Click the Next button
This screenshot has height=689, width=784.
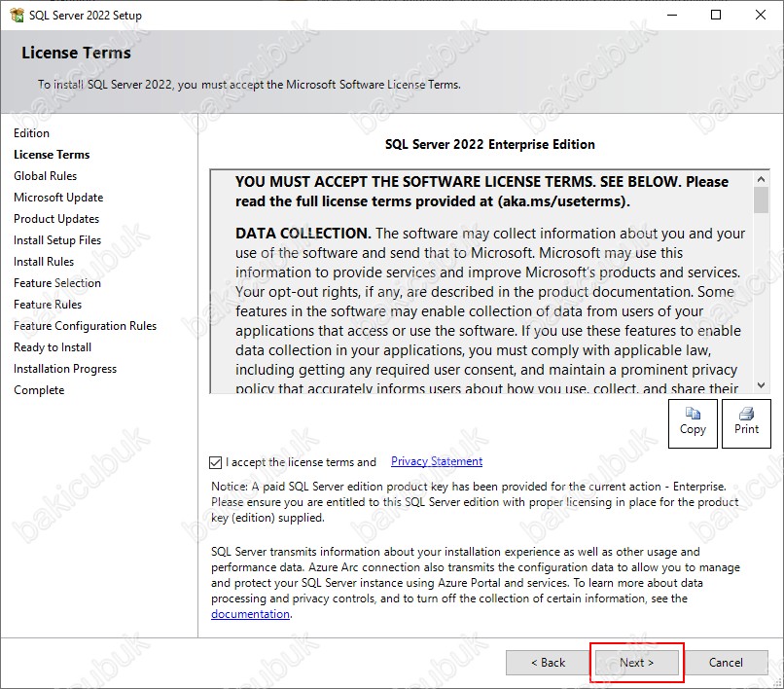coord(636,663)
